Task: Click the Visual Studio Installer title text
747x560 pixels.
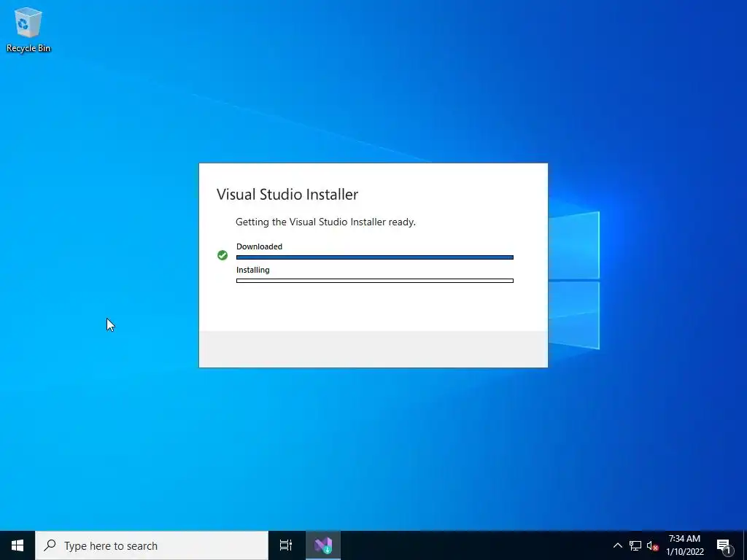Action: (287, 194)
